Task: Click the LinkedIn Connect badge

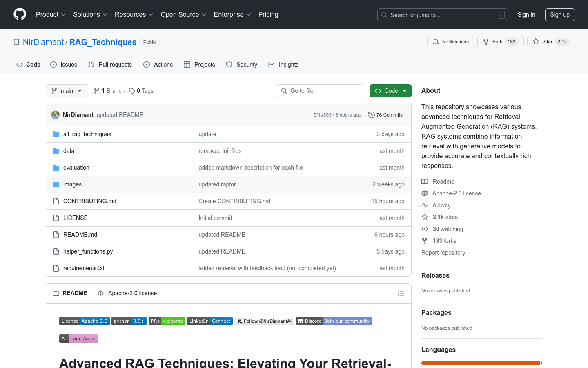Action: point(210,321)
